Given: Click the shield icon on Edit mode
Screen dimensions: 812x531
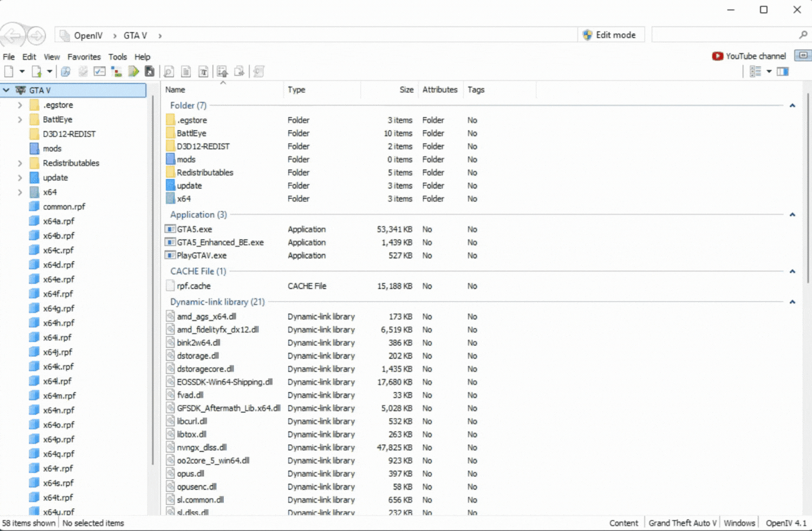Looking at the screenshot, I should pos(588,35).
